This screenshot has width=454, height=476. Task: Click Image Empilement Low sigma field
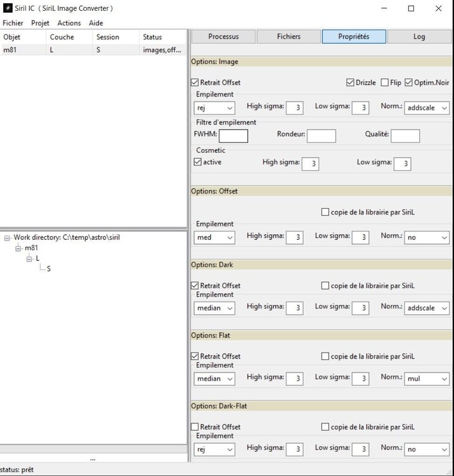360,108
